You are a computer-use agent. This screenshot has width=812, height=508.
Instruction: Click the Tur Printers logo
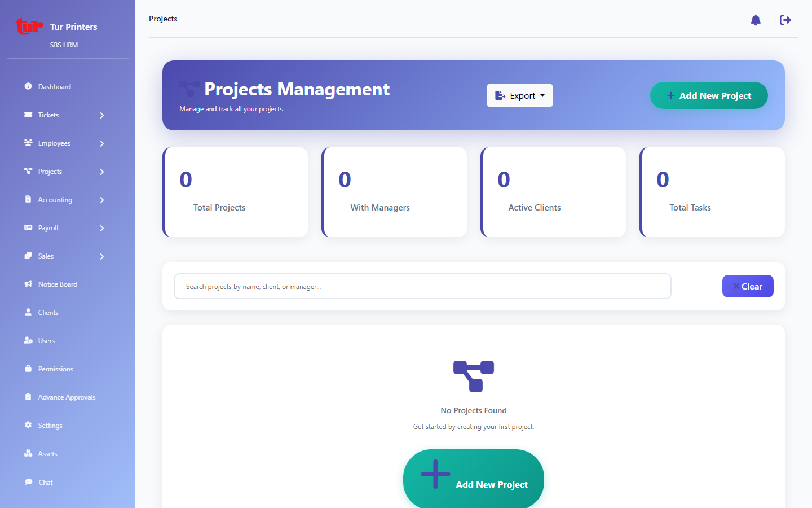[x=29, y=26]
